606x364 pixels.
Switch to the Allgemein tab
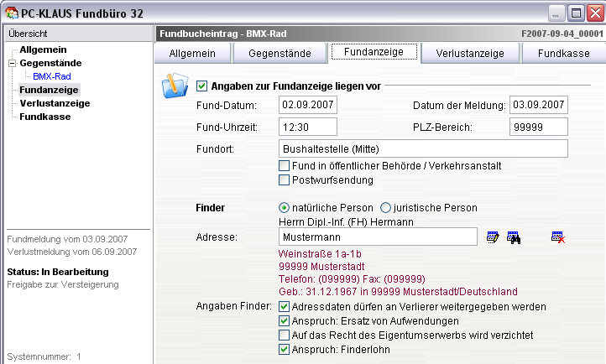point(192,53)
